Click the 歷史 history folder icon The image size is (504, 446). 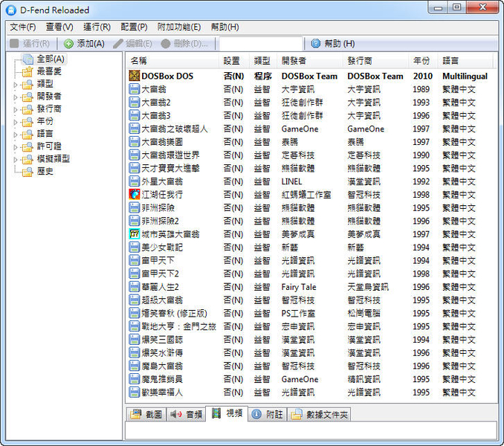(x=28, y=171)
